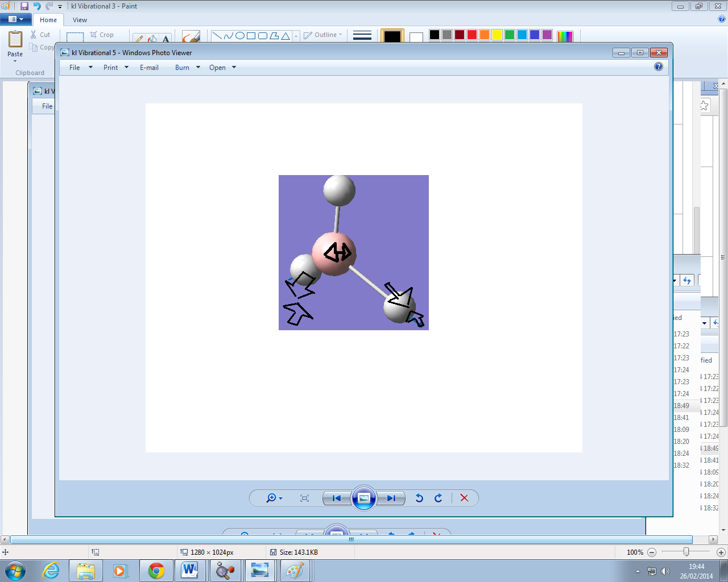The width and height of the screenshot is (728, 582).
Task: Rotate the photo clockwise
Action: 438,498
